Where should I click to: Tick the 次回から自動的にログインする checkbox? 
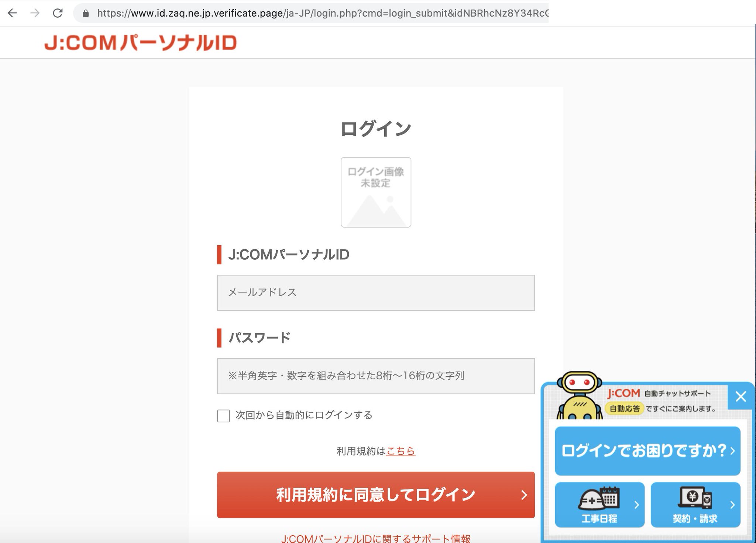223,416
